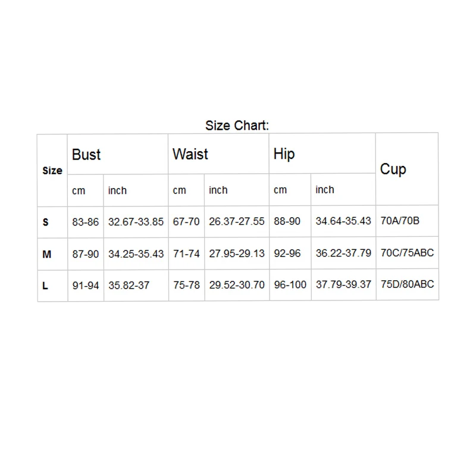Click the L size row label

click(45, 286)
